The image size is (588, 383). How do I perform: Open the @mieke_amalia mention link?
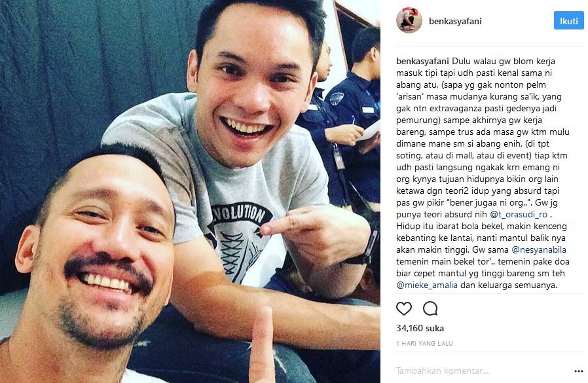427,285
